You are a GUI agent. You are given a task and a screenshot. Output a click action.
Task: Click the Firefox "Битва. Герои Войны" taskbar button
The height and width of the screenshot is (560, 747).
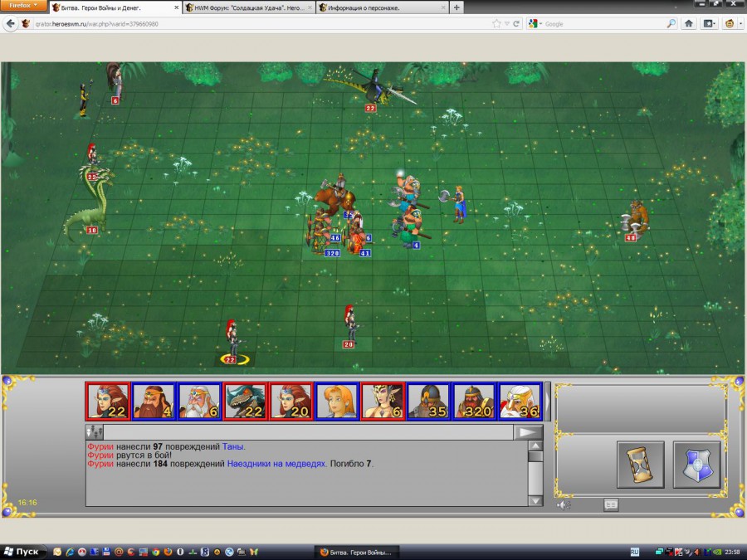click(356, 553)
